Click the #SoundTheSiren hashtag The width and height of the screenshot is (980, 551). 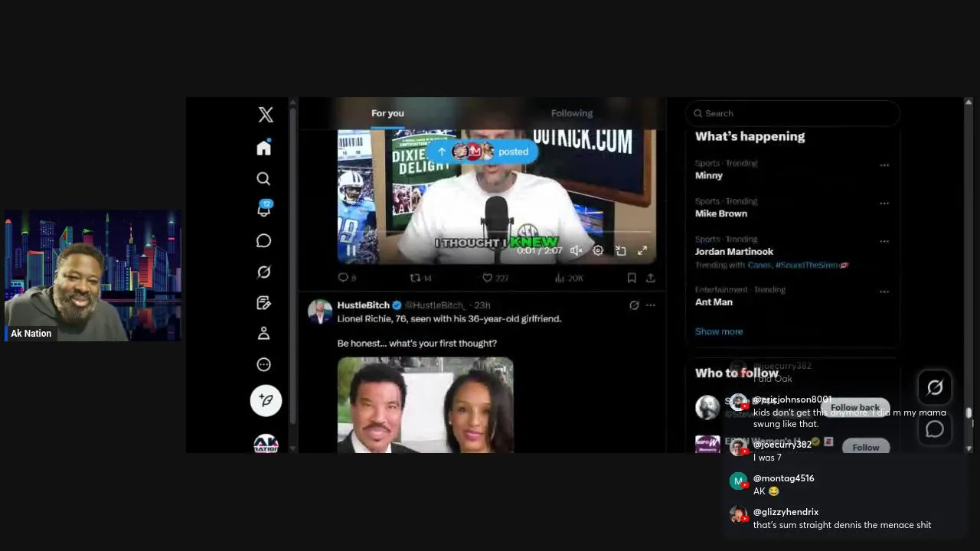(812, 266)
